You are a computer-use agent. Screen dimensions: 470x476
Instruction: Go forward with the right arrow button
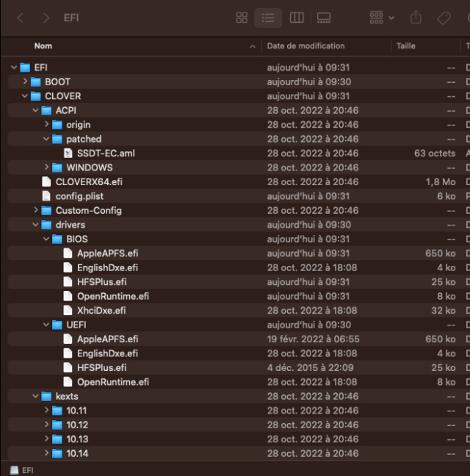tap(46, 18)
